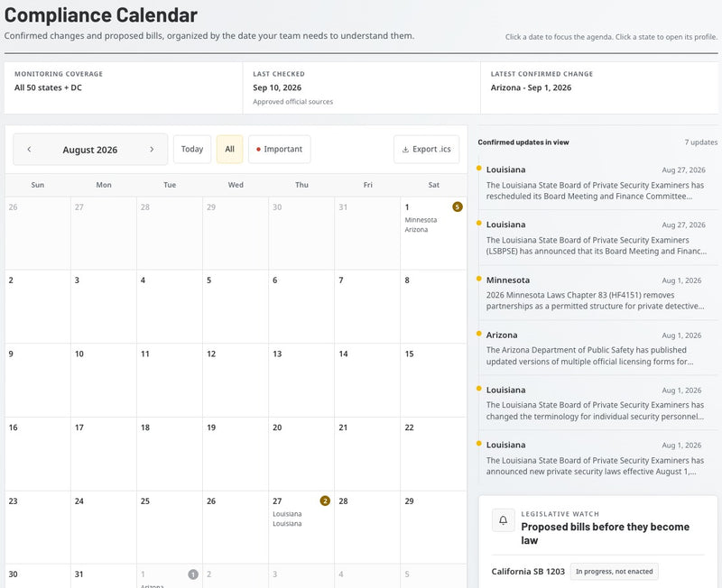722x588 pixels.
Task: Click the August 2026 month label
Action: point(90,150)
